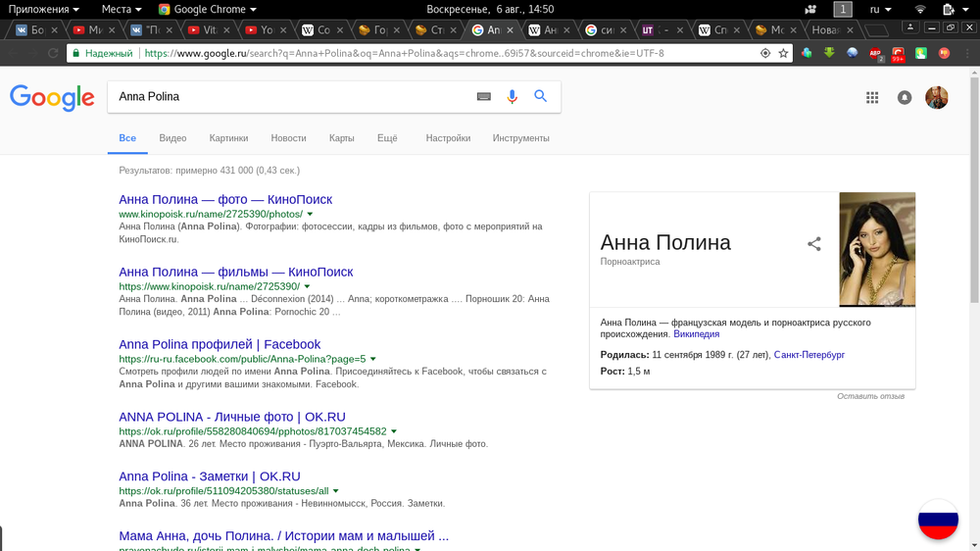Screen dimensions: 980x551
Task: Click the secure padlock Надежный indicator
Action: (x=103, y=53)
